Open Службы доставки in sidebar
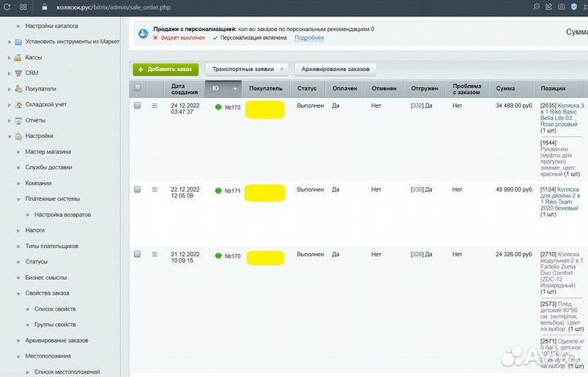The width and height of the screenshot is (588, 377). 48,167
